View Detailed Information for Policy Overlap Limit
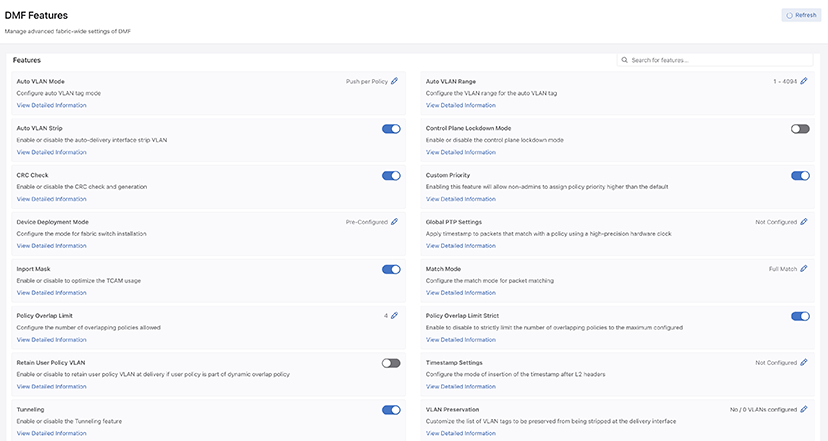 pyautogui.click(x=51, y=340)
